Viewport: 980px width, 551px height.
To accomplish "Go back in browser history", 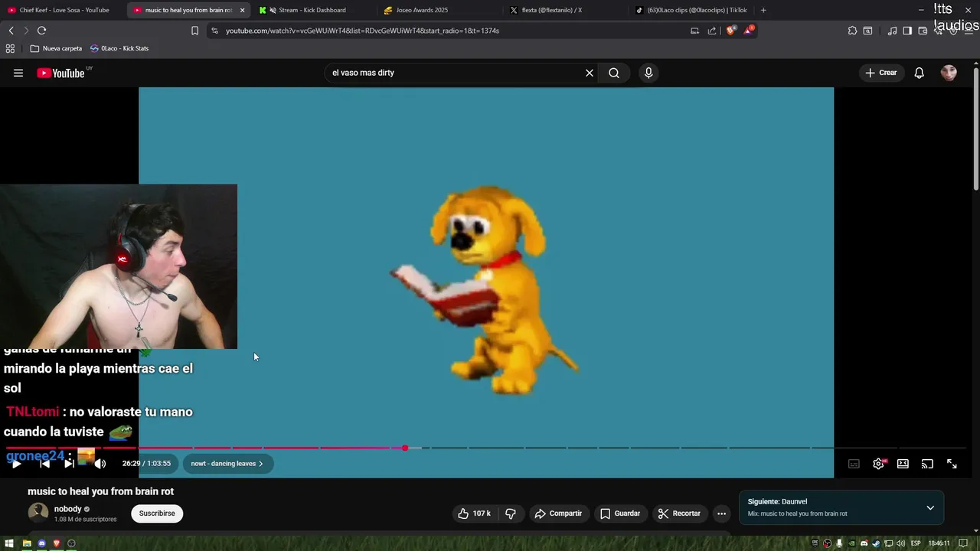I will pos(11,31).
